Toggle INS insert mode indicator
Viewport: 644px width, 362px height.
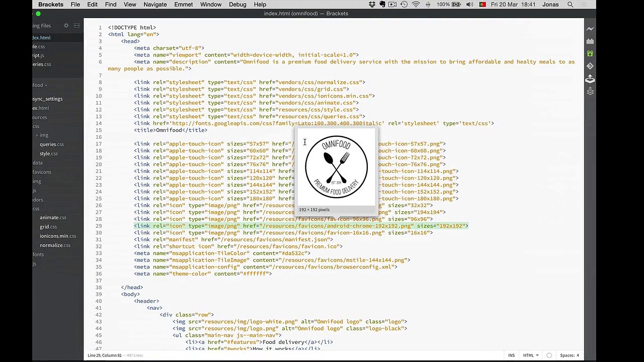click(511, 355)
